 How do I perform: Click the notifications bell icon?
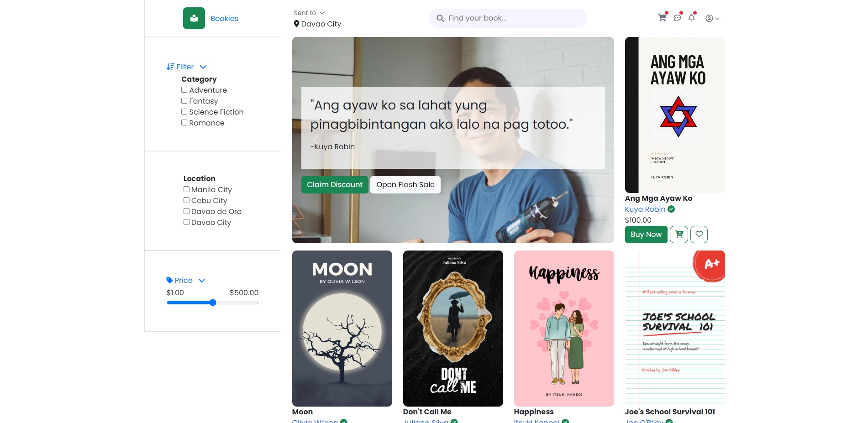click(x=691, y=18)
